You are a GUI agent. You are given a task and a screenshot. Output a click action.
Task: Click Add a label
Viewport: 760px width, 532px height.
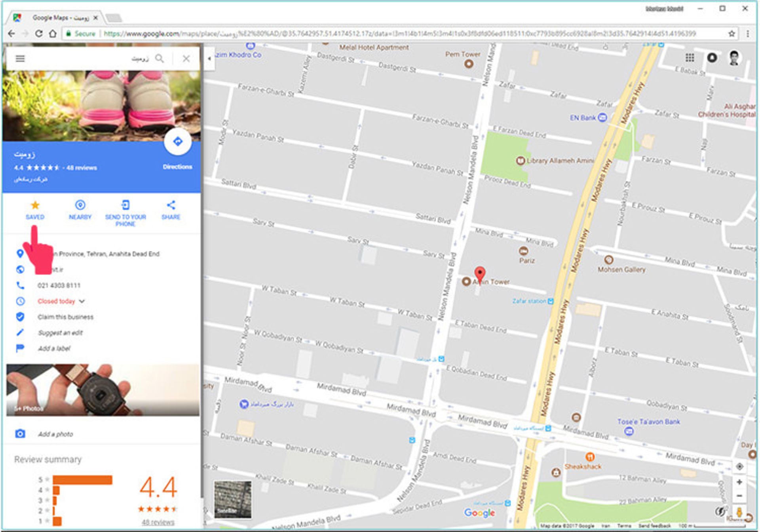click(x=54, y=349)
